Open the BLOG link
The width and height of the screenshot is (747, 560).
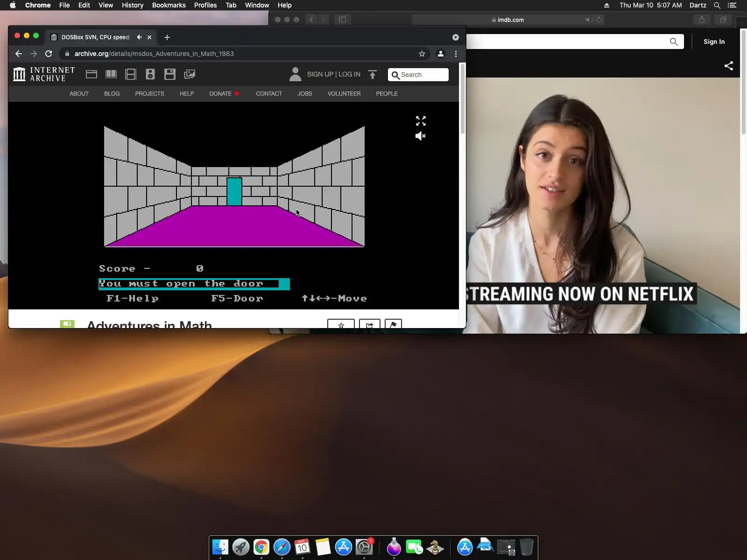coord(112,94)
